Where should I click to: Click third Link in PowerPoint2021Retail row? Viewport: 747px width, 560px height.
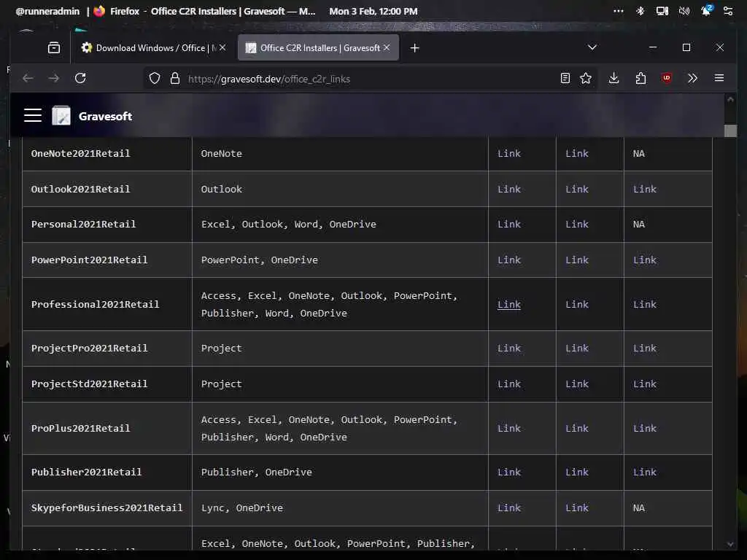(x=644, y=260)
